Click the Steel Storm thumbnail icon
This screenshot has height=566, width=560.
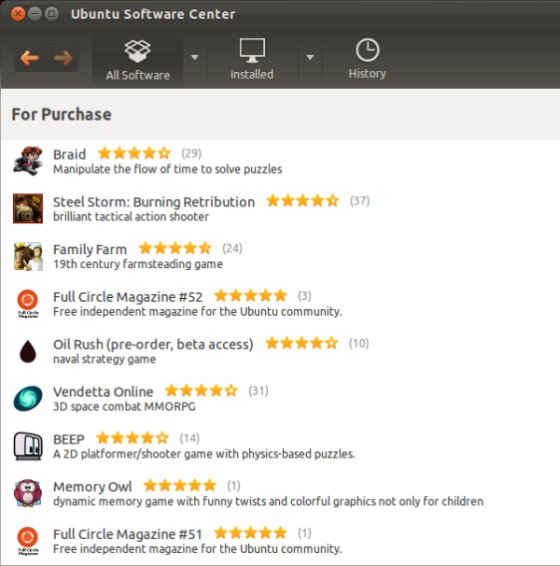28,208
